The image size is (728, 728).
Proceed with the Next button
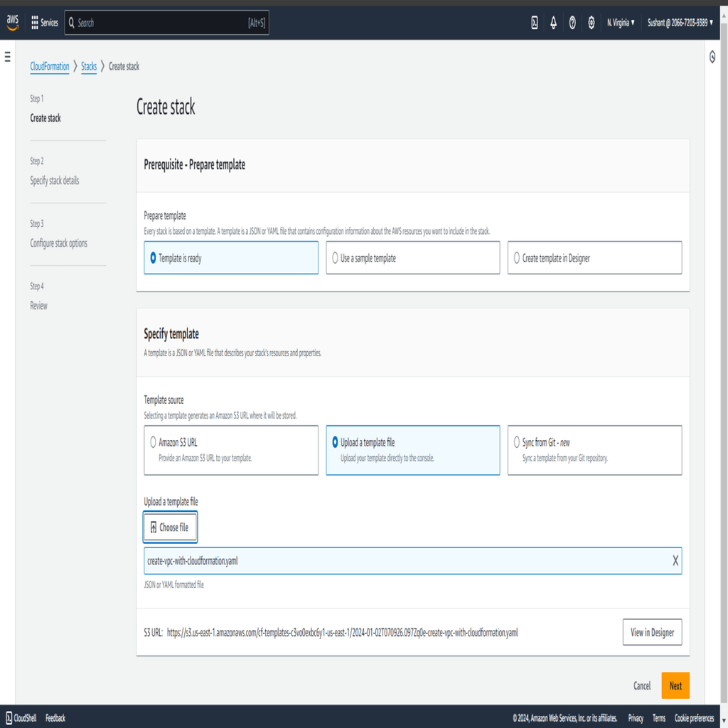[675, 685]
